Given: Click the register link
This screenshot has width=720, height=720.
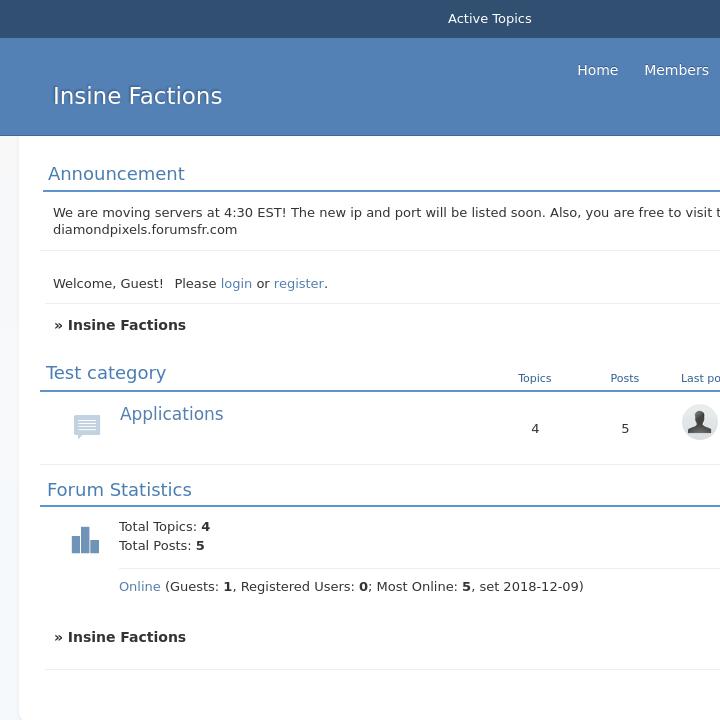Looking at the screenshot, I should click(x=298, y=283).
